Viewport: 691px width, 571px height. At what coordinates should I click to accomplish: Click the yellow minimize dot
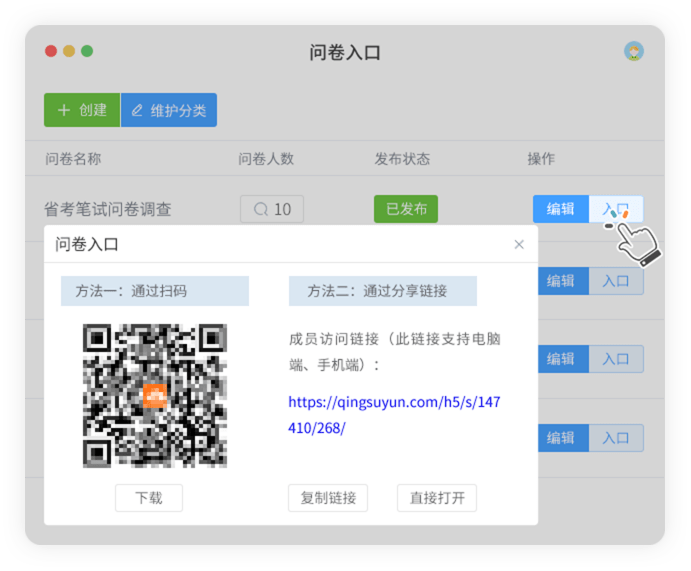pos(69,51)
